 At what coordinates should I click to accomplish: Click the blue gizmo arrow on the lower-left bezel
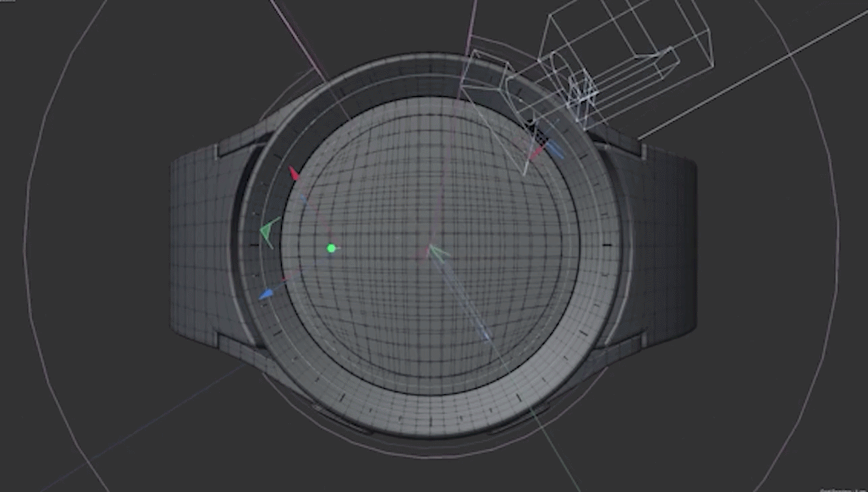pos(266,295)
